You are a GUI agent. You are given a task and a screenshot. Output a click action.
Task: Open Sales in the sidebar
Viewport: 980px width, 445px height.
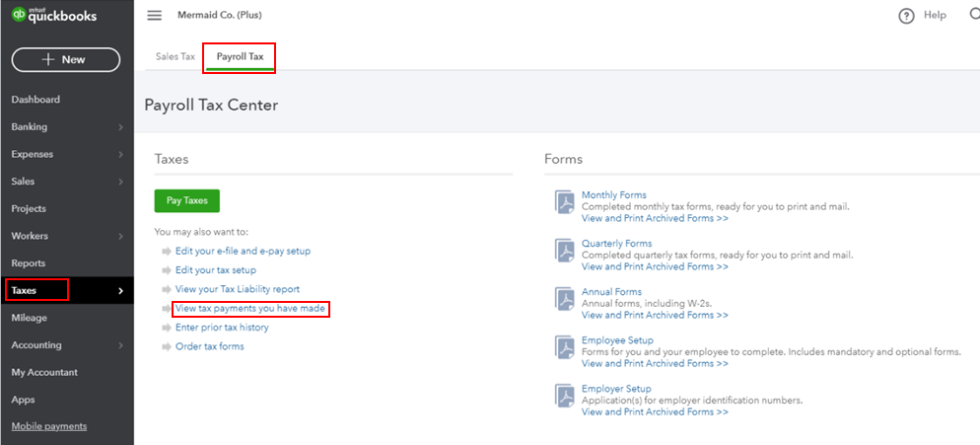23,182
